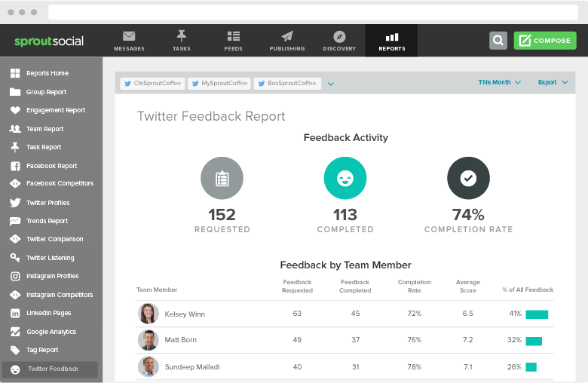Open Reports Home in sidebar
The height and width of the screenshot is (383, 588).
[x=47, y=73]
